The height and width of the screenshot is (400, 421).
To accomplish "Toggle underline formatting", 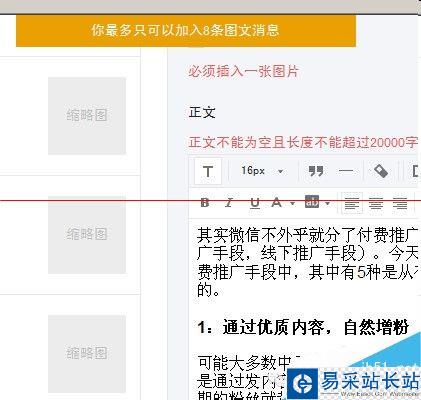I will (255, 203).
